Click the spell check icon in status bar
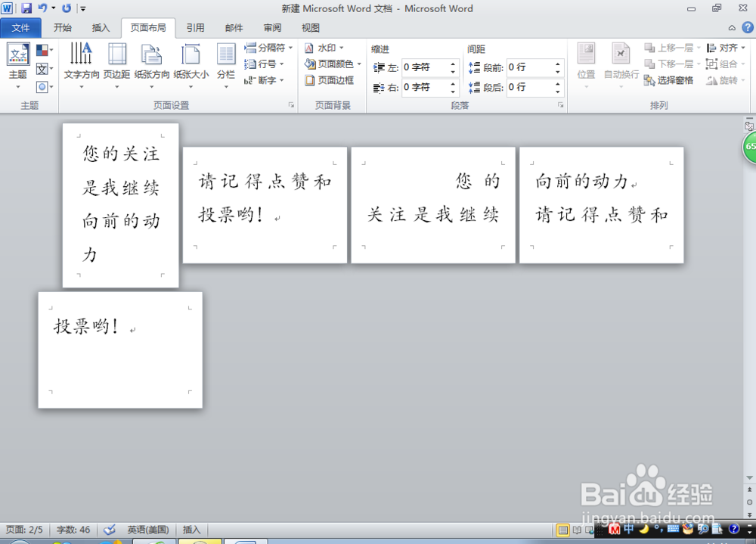The image size is (756, 544). pos(109,530)
